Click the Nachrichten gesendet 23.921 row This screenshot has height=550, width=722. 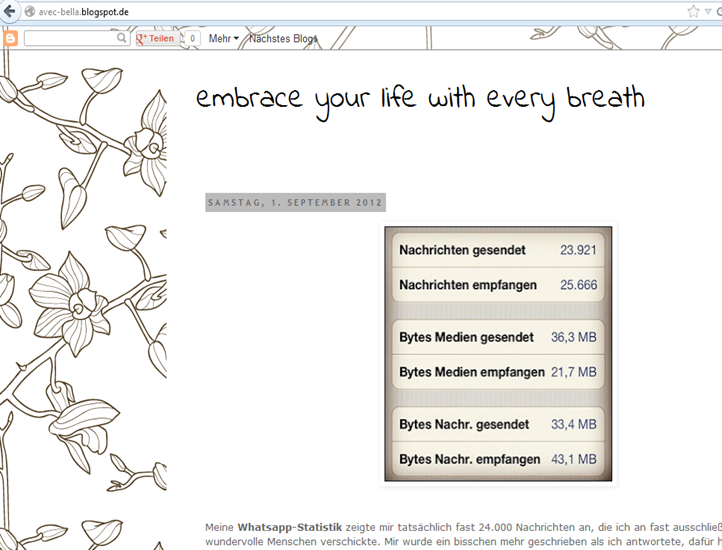tap(498, 250)
